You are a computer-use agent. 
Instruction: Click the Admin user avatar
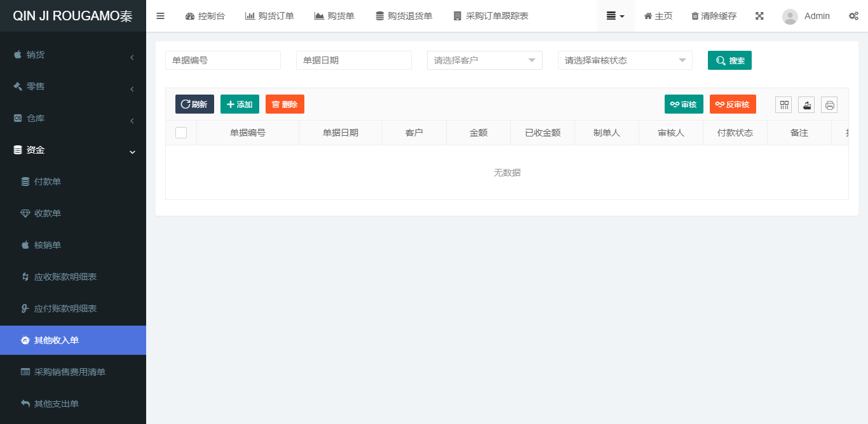pos(790,17)
